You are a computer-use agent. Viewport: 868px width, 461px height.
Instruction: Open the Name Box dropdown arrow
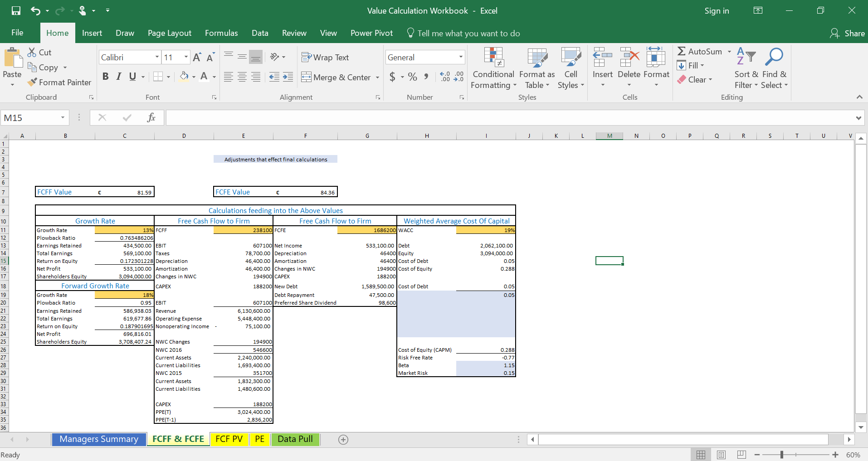63,118
